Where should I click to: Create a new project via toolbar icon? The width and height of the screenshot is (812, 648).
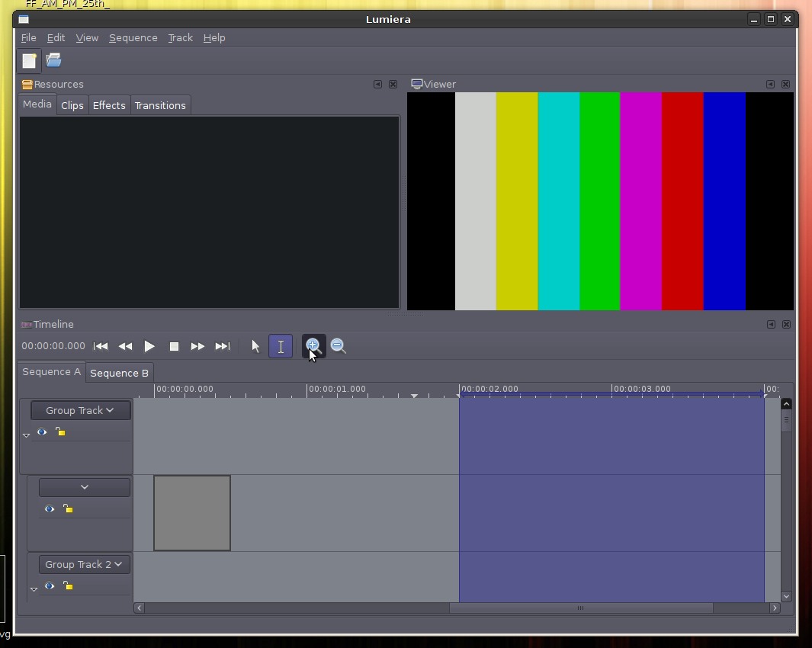pyautogui.click(x=28, y=60)
